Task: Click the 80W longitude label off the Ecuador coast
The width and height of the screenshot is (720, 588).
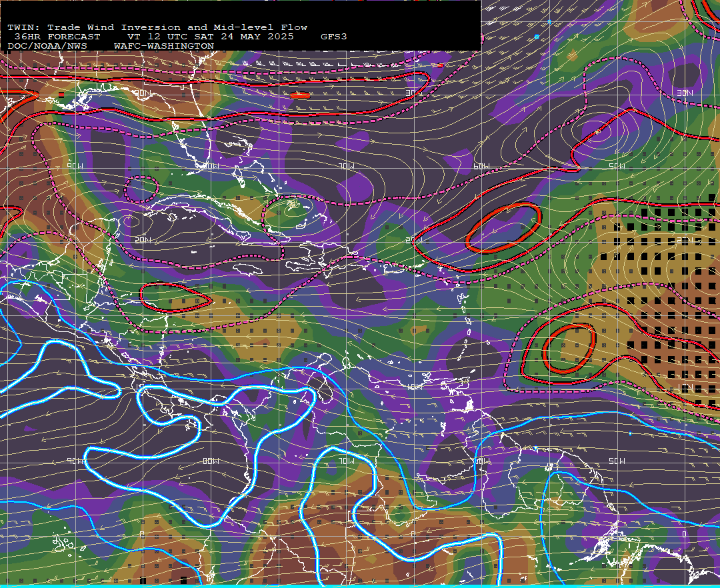Action: [x=211, y=461]
